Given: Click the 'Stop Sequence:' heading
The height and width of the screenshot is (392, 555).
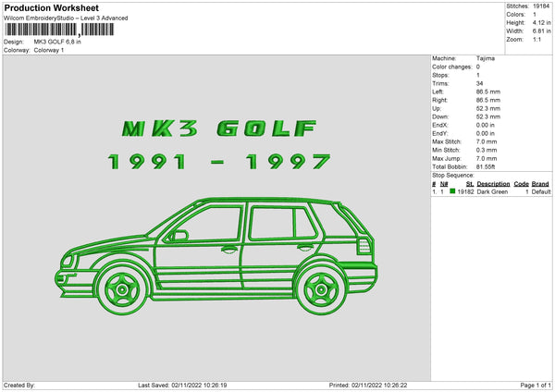Looking at the screenshot, I should [452, 176].
